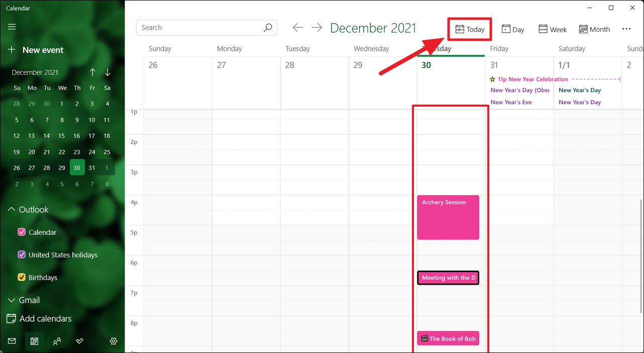Switch to Month view

point(594,29)
